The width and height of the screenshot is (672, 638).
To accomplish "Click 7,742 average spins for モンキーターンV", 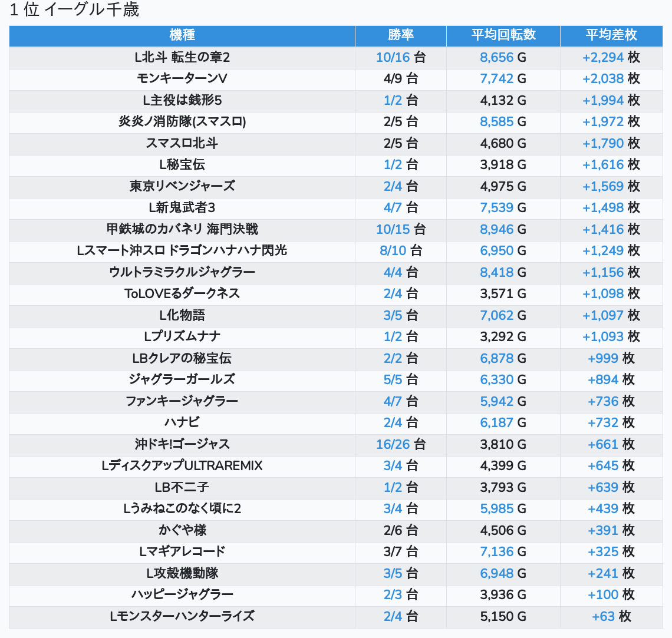I will pos(497,79).
